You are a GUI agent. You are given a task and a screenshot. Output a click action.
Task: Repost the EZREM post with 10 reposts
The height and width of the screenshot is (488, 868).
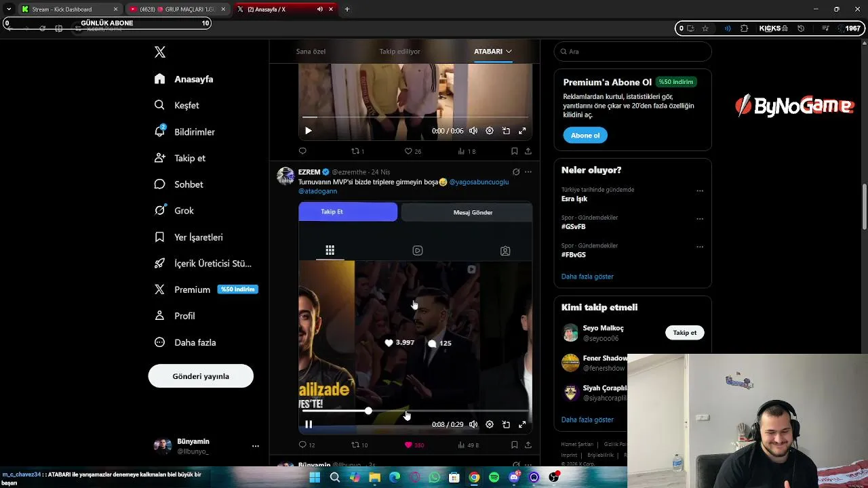pyautogui.click(x=359, y=445)
